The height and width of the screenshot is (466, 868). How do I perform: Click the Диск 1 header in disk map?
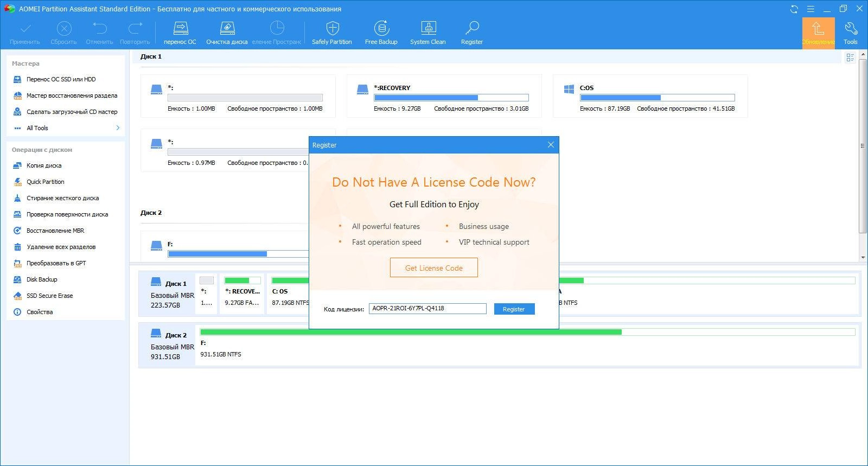tap(167, 294)
